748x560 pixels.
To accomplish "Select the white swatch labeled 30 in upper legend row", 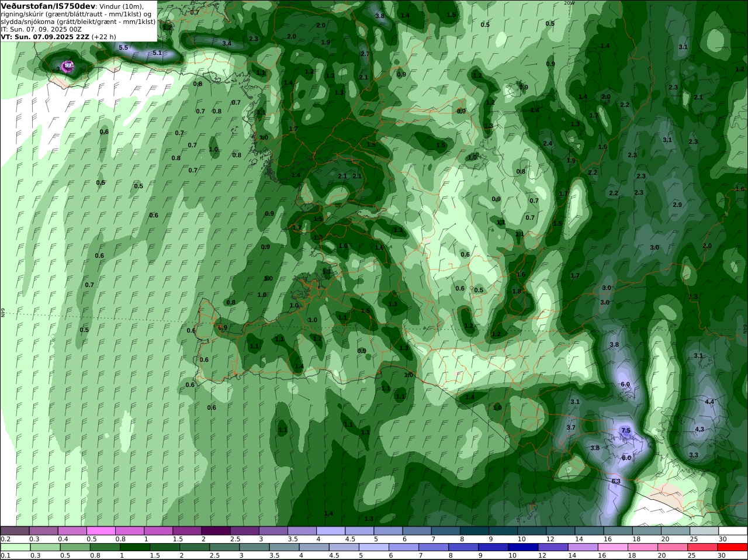I will [733, 531].
